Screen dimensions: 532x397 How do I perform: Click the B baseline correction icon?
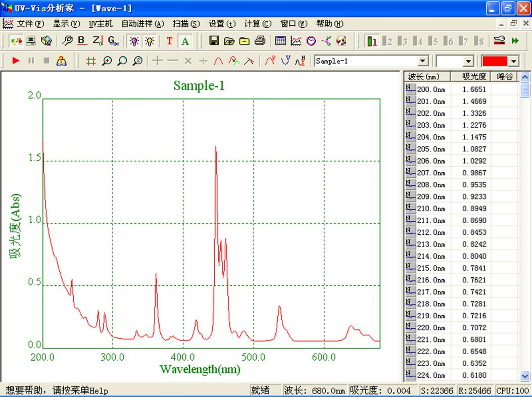[82, 41]
